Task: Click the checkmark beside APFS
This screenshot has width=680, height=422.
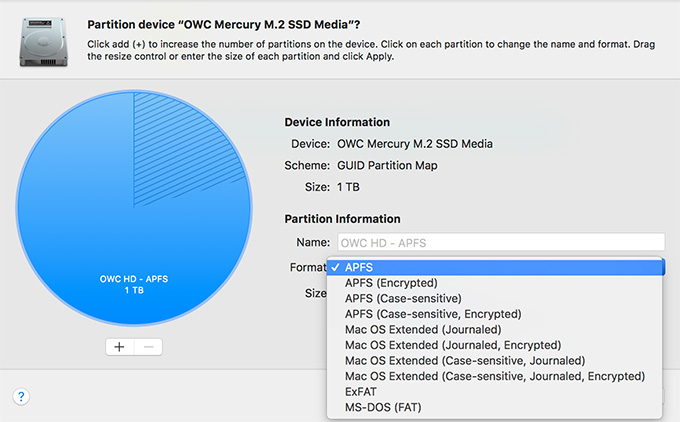Action: click(x=335, y=268)
